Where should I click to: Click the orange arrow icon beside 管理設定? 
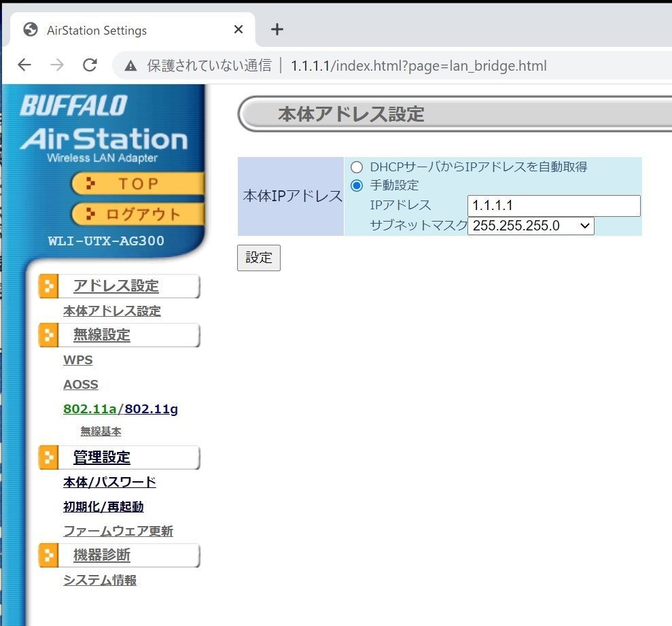(48, 457)
